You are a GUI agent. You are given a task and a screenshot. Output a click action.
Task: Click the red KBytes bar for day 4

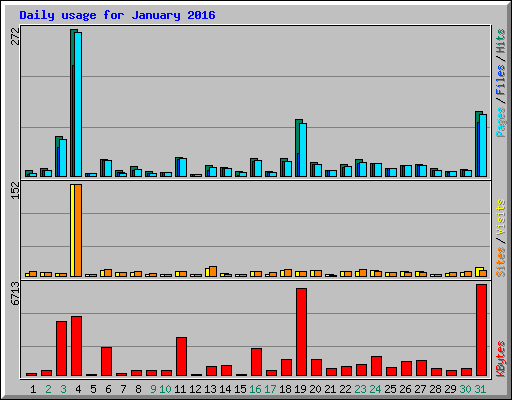(76, 346)
